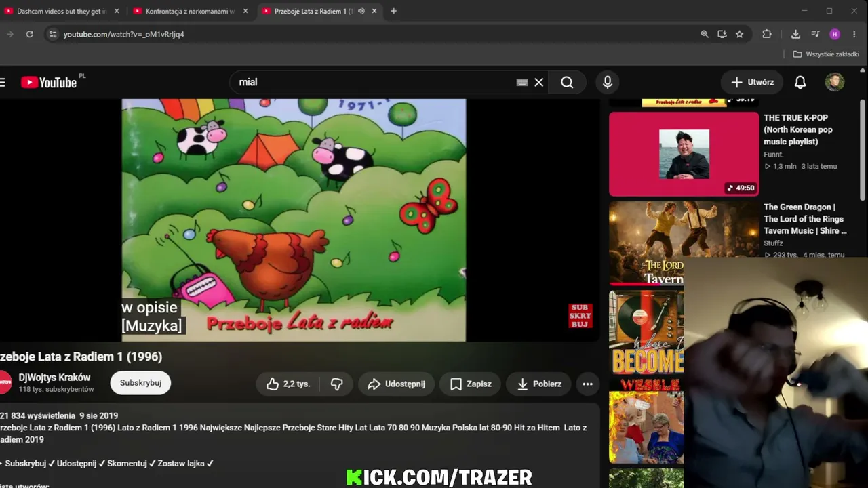Open the DjWojtys Kraków channel avatar
The width and height of the screenshot is (868, 488).
click(x=4, y=383)
